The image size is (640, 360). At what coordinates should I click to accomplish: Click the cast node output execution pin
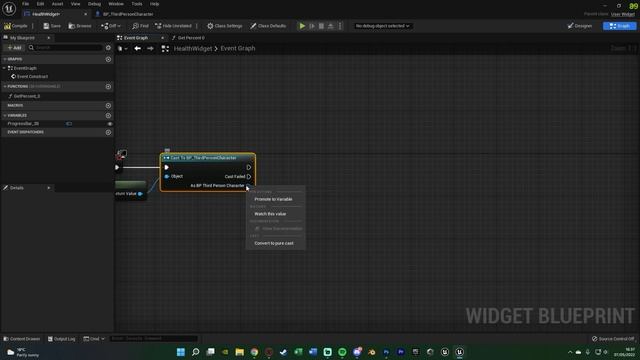249,167
